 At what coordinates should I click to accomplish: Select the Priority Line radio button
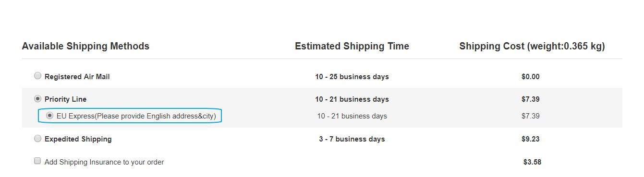tap(37, 98)
